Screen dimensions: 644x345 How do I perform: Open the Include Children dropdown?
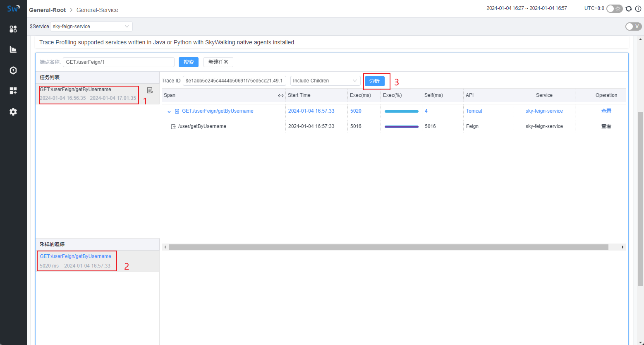click(325, 81)
